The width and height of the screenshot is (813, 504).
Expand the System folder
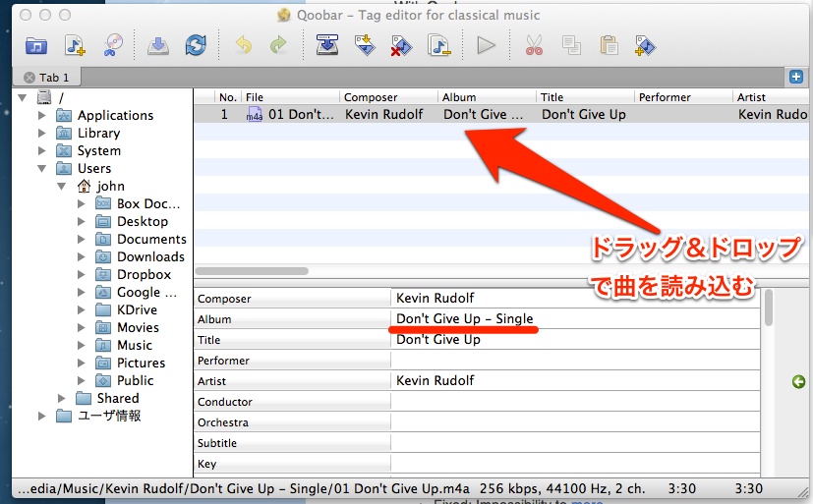pos(41,150)
